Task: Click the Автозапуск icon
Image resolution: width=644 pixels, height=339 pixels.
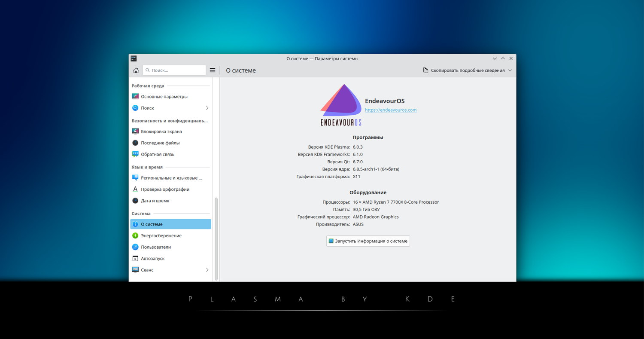Action: click(135, 259)
